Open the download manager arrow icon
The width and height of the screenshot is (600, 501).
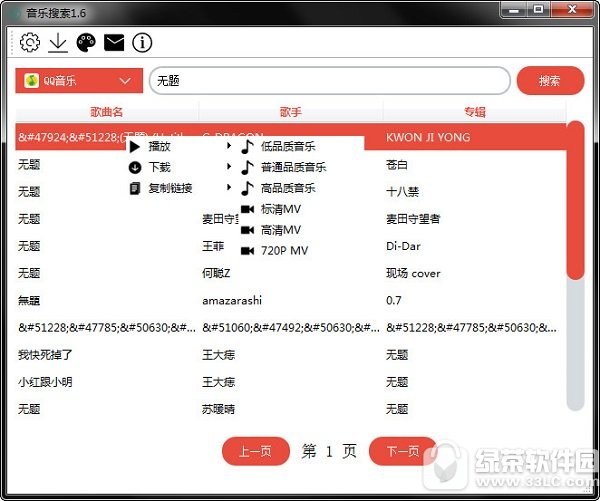[58, 42]
